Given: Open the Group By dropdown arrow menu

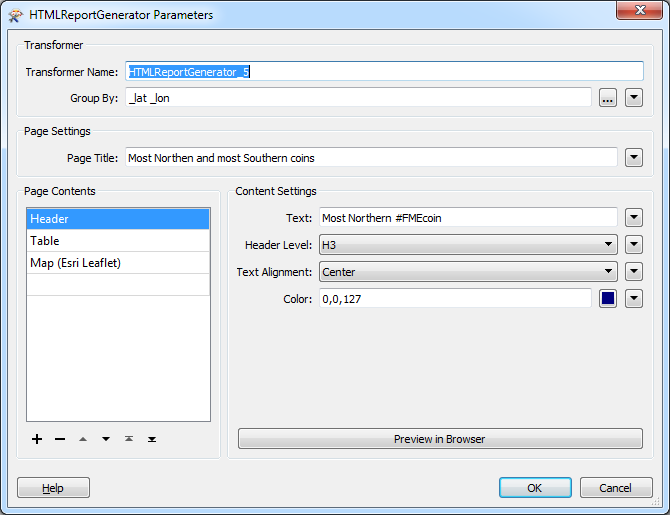Looking at the screenshot, I should pyautogui.click(x=634, y=98).
